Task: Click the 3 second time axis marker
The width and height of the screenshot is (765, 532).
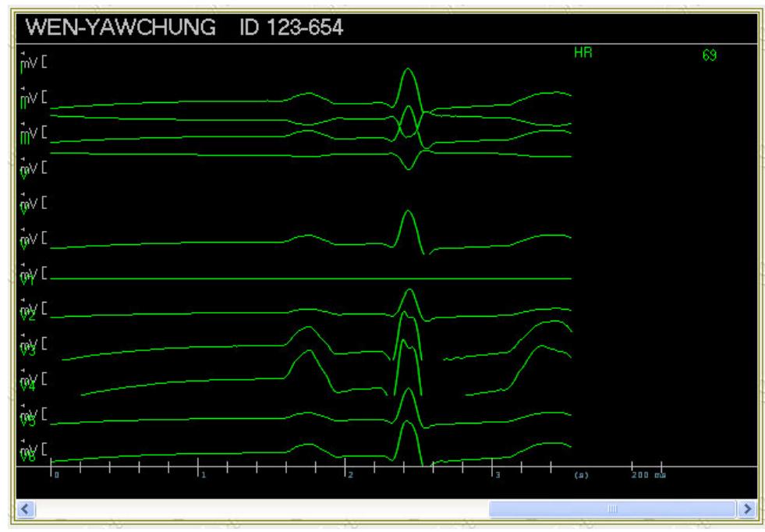Action: [x=498, y=475]
